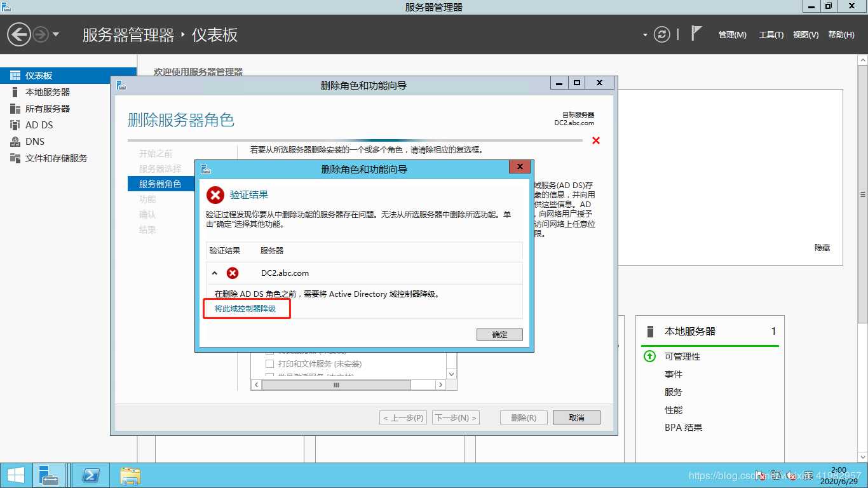Click the 仪表板 sidebar icon

(15, 76)
